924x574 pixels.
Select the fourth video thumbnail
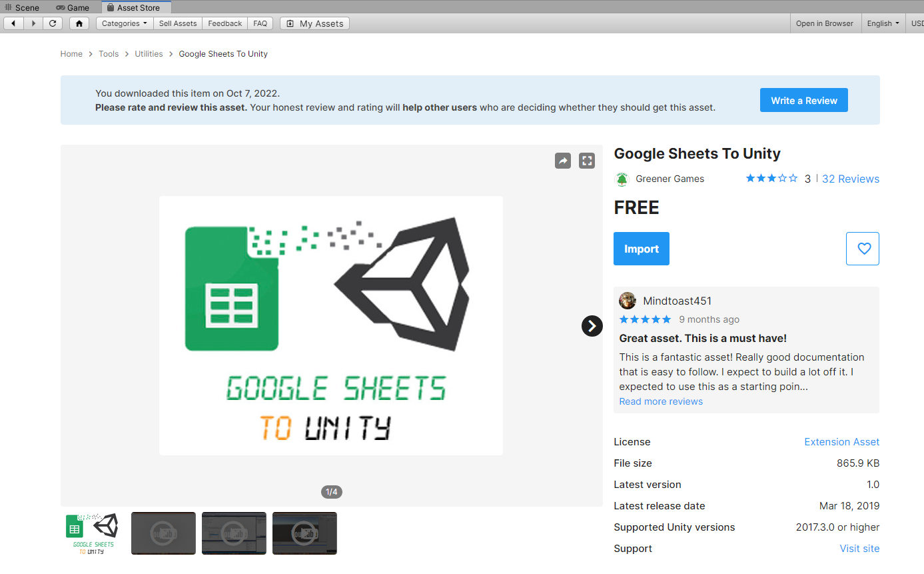(x=304, y=533)
